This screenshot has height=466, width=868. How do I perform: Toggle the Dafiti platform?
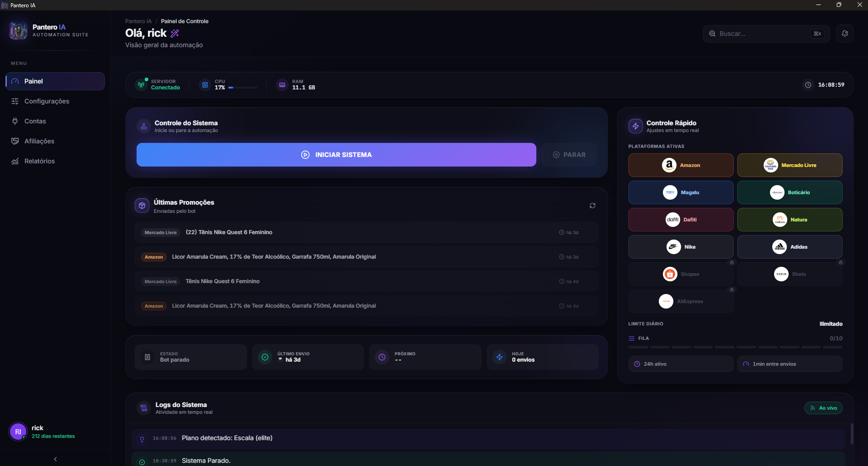coord(681,220)
